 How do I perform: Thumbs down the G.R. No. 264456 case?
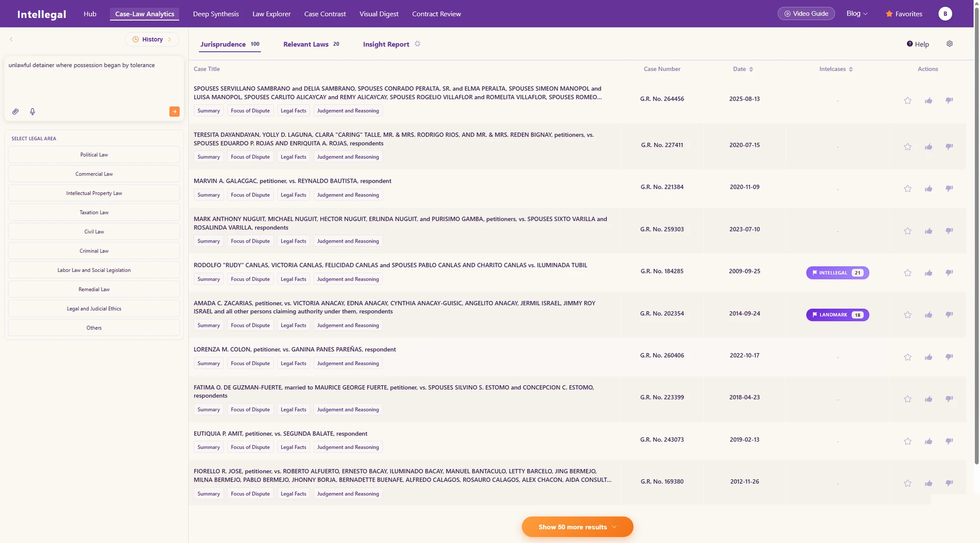(949, 100)
